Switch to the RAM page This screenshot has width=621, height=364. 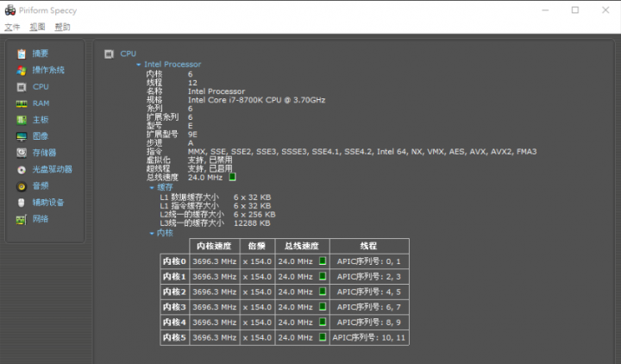(41, 104)
